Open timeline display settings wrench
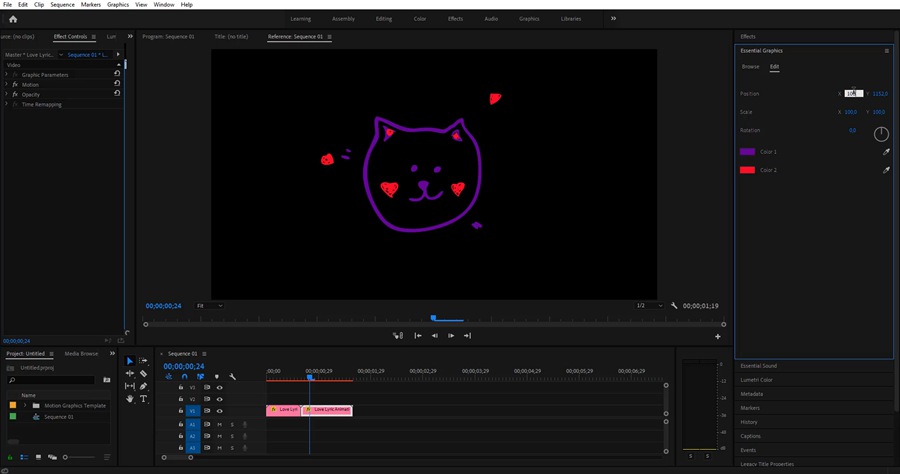 tap(232, 376)
